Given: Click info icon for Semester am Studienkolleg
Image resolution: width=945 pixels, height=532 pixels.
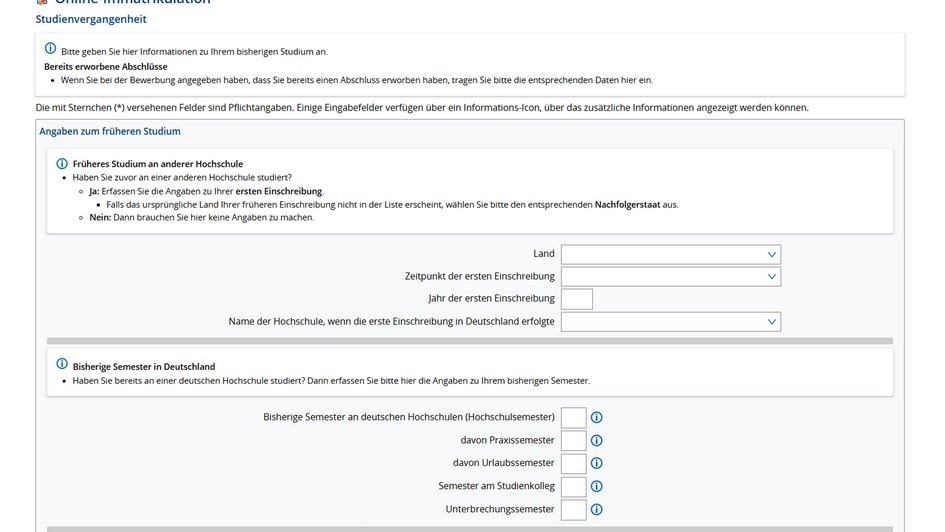Looking at the screenshot, I should pos(596,486).
